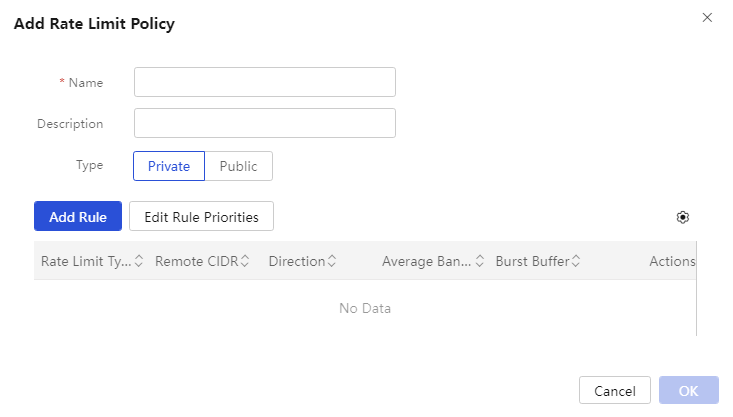The height and width of the screenshot is (417, 733).
Task: Click the Average Bandwidth column header text
Action: point(426,261)
